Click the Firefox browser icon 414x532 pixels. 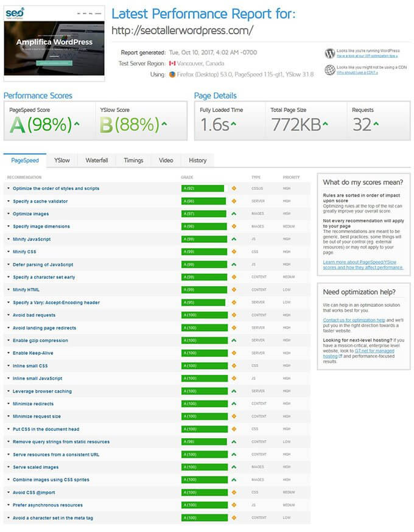(172, 74)
